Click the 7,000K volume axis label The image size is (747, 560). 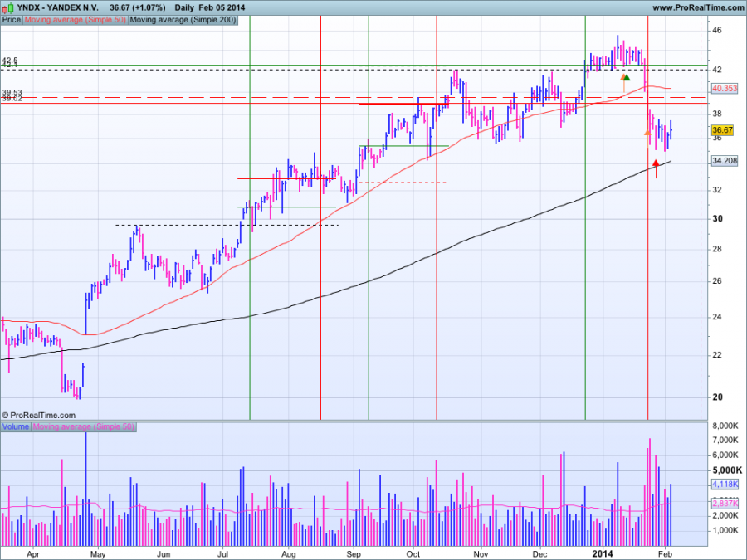point(725,440)
